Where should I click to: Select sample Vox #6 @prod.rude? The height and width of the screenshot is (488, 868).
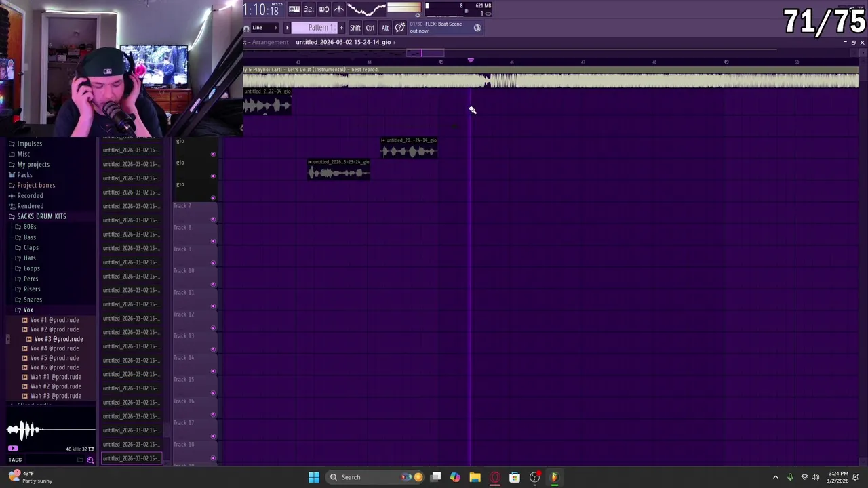pyautogui.click(x=54, y=367)
